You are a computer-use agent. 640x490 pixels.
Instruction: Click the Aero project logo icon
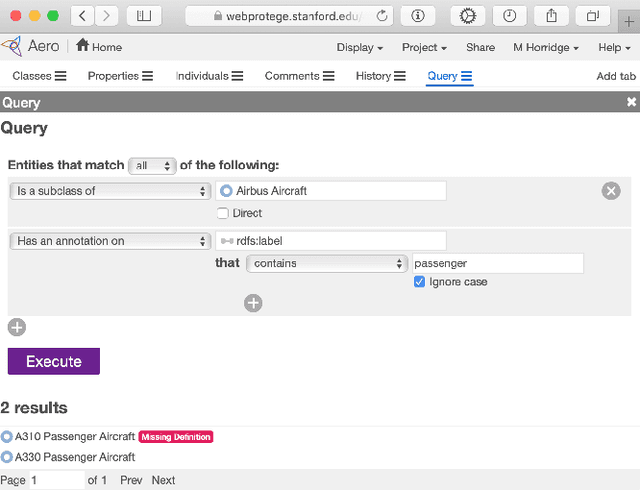(12, 46)
